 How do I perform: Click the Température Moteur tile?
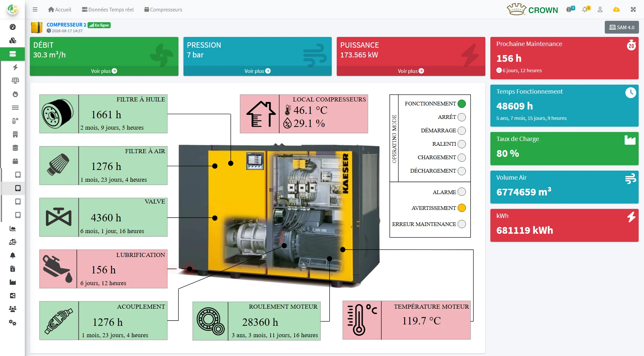coord(407,320)
